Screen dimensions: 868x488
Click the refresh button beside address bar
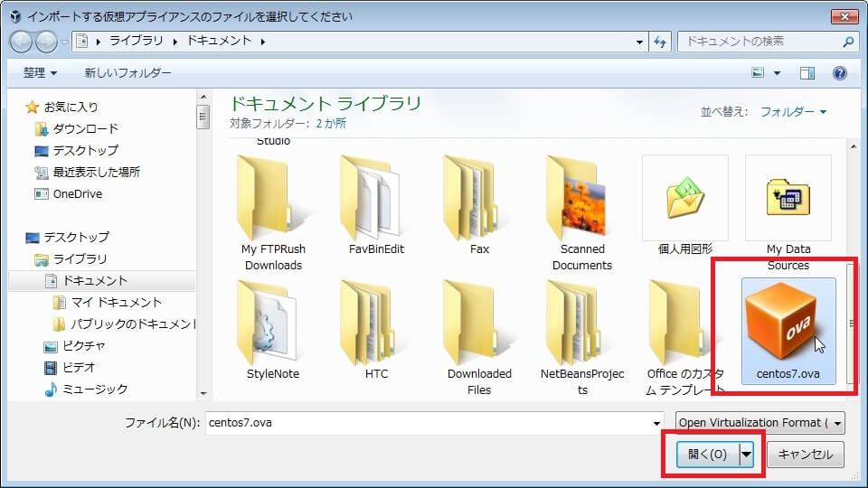[660, 42]
